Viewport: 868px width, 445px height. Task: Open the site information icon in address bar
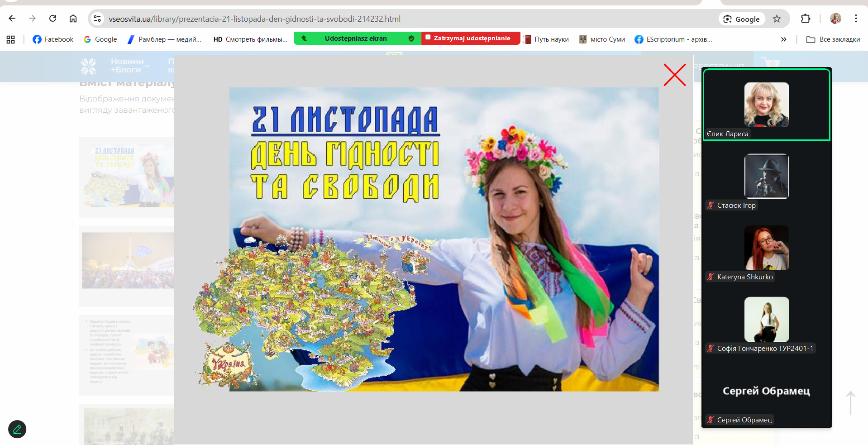coord(97,19)
